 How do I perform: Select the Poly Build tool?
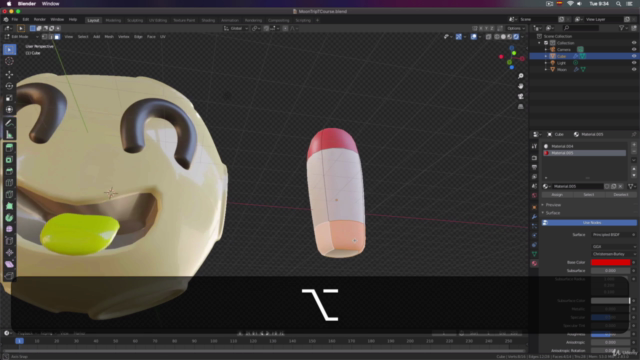(9, 206)
